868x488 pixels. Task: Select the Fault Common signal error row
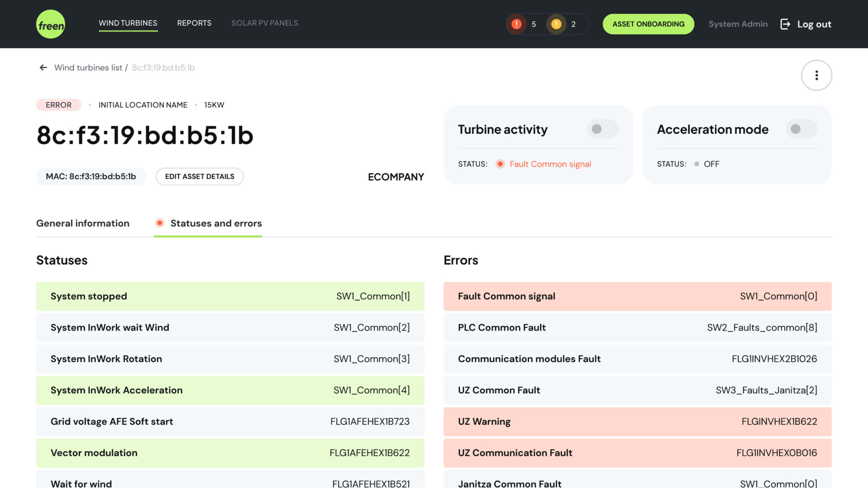pyautogui.click(x=637, y=296)
